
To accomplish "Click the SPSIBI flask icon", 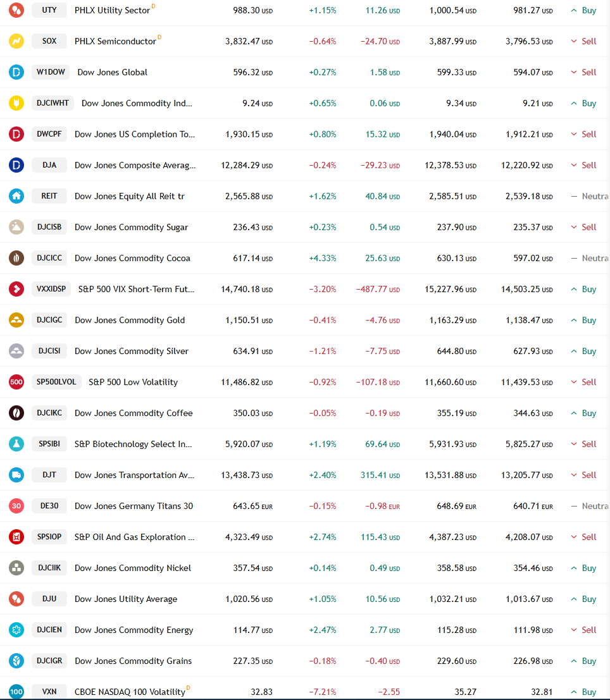I will tap(16, 444).
